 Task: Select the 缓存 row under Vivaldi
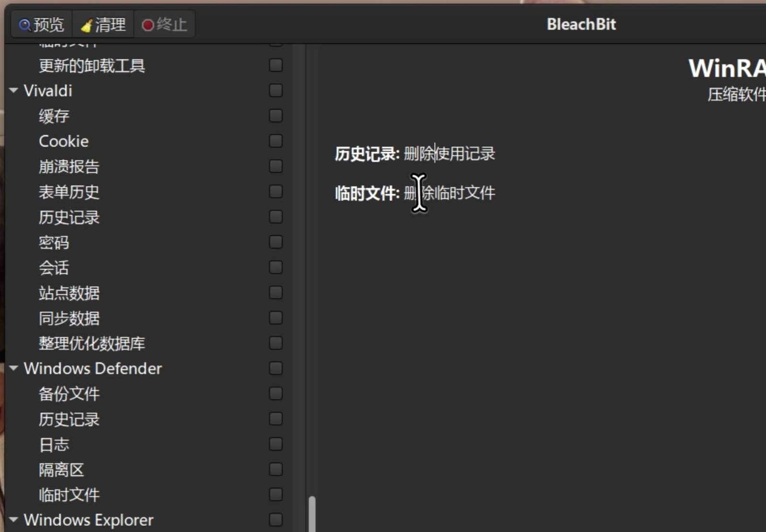tap(54, 116)
